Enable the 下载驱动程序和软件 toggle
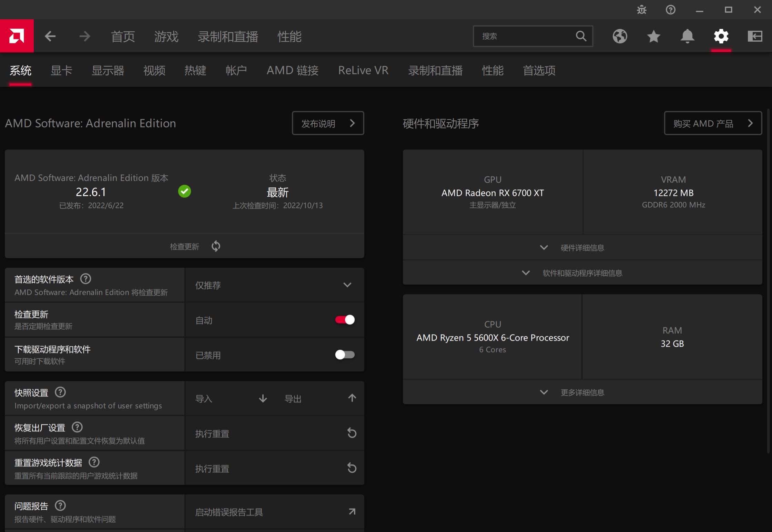772x532 pixels. coord(345,355)
